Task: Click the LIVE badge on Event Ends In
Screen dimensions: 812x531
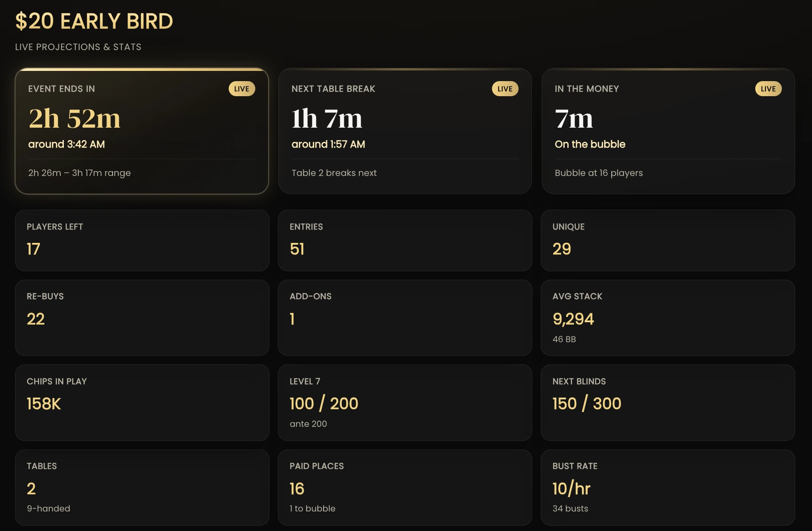Action: coord(242,89)
